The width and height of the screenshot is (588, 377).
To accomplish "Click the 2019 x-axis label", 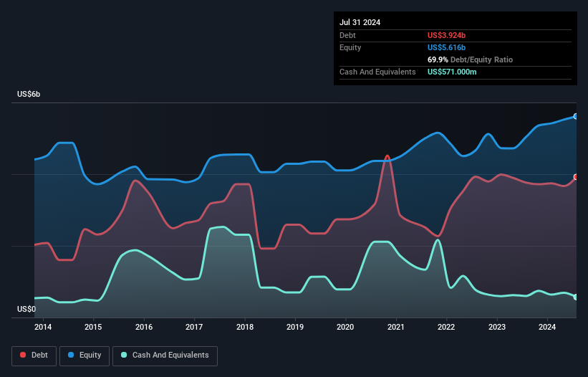I will pyautogui.click(x=295, y=327).
